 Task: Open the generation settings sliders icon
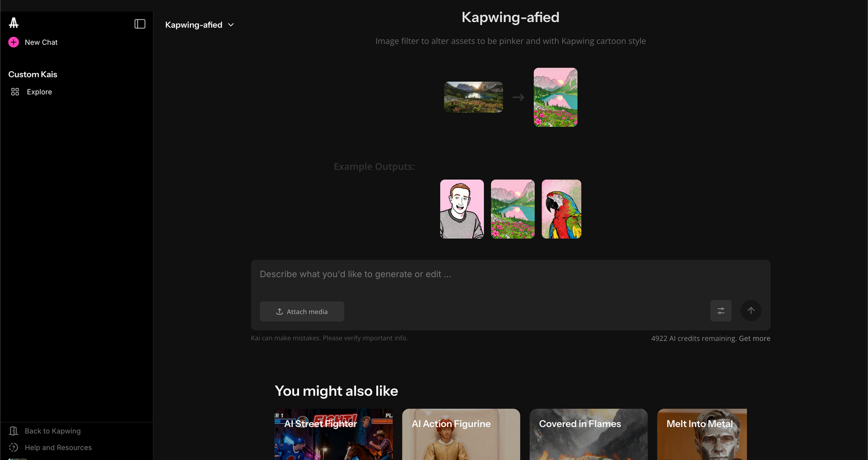point(721,311)
